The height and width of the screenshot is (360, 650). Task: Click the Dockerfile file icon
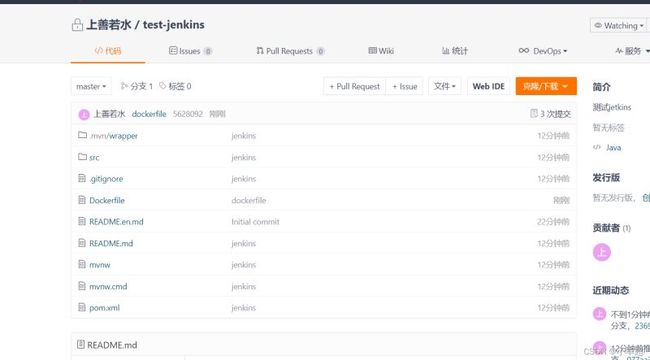coord(82,200)
